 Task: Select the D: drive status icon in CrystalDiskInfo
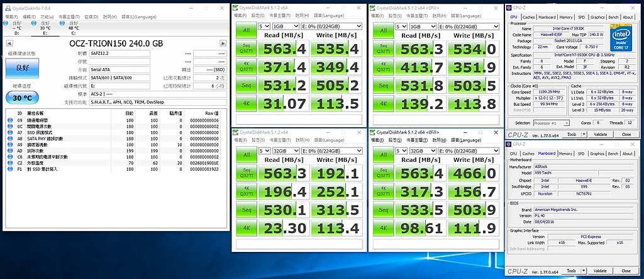[x=6, y=23]
